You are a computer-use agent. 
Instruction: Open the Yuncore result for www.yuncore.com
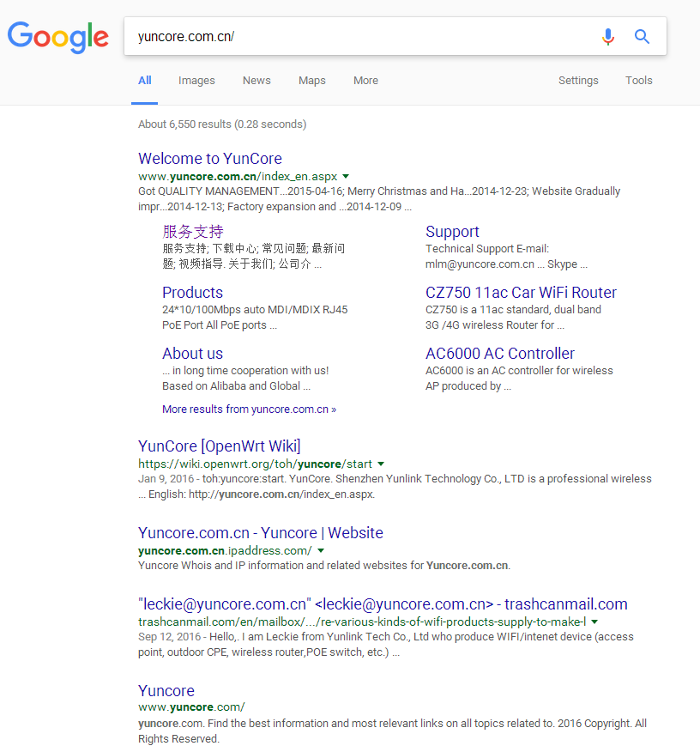[x=166, y=690]
